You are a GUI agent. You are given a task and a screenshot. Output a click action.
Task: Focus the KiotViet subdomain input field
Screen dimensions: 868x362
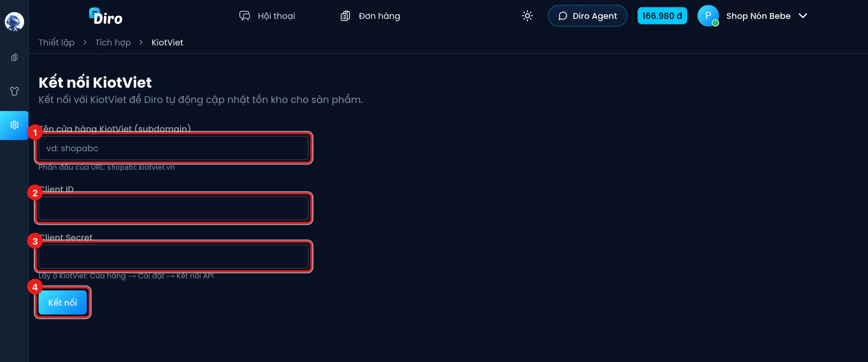point(174,148)
